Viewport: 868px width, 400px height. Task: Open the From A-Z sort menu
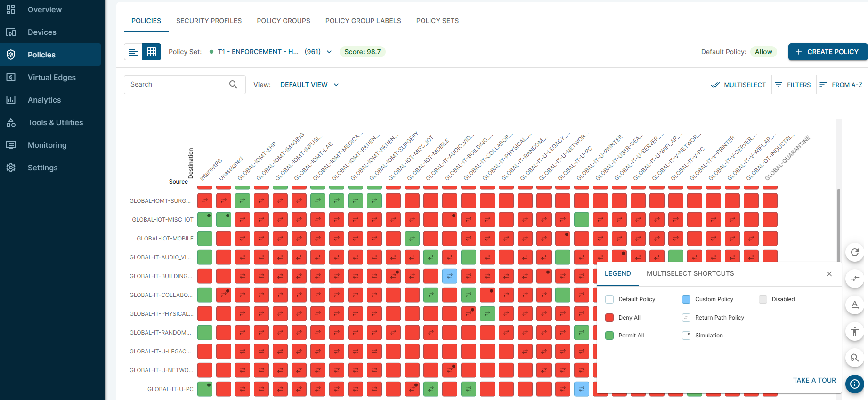[841, 85]
